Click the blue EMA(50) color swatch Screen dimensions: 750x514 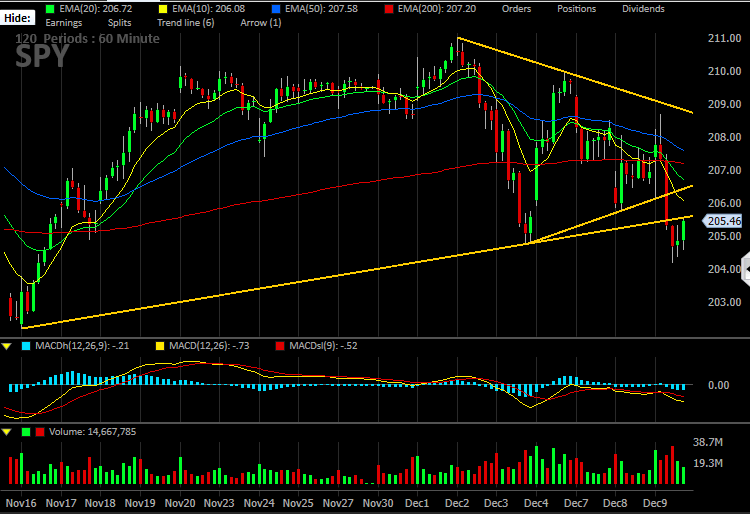click(276, 9)
